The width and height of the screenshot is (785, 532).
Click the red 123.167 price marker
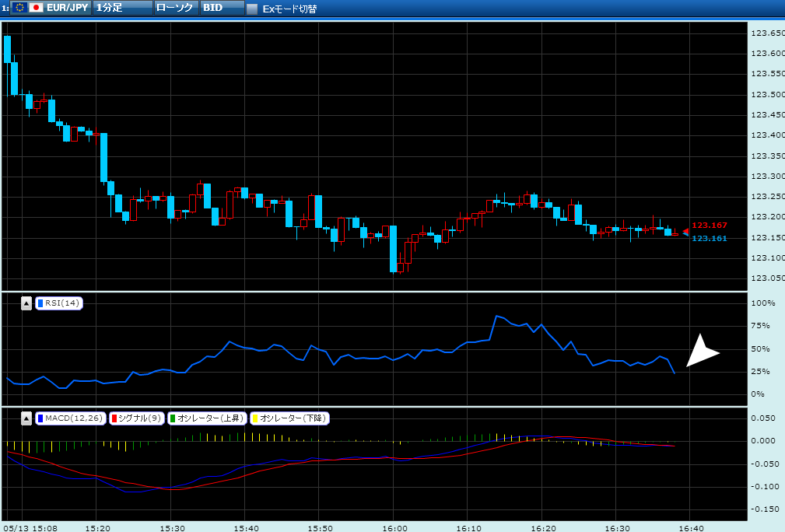click(x=709, y=226)
